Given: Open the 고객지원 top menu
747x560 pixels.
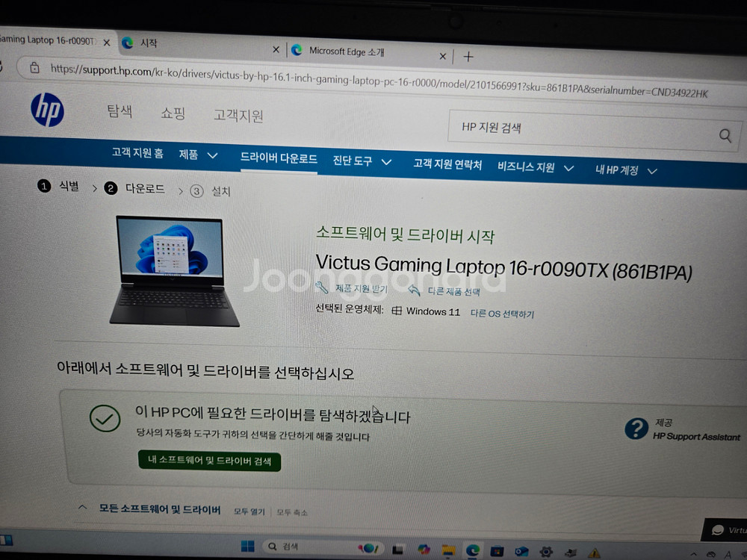Looking at the screenshot, I should pos(238,116).
